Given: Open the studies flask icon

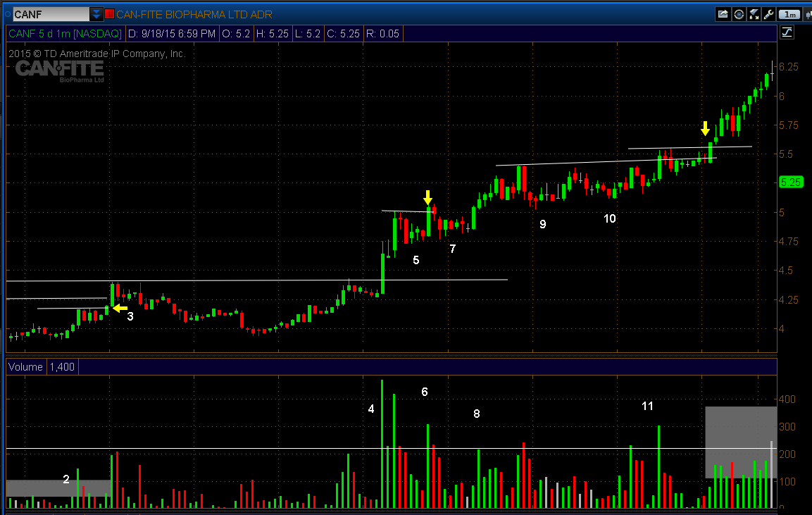Looking at the screenshot, I should click(x=754, y=15).
